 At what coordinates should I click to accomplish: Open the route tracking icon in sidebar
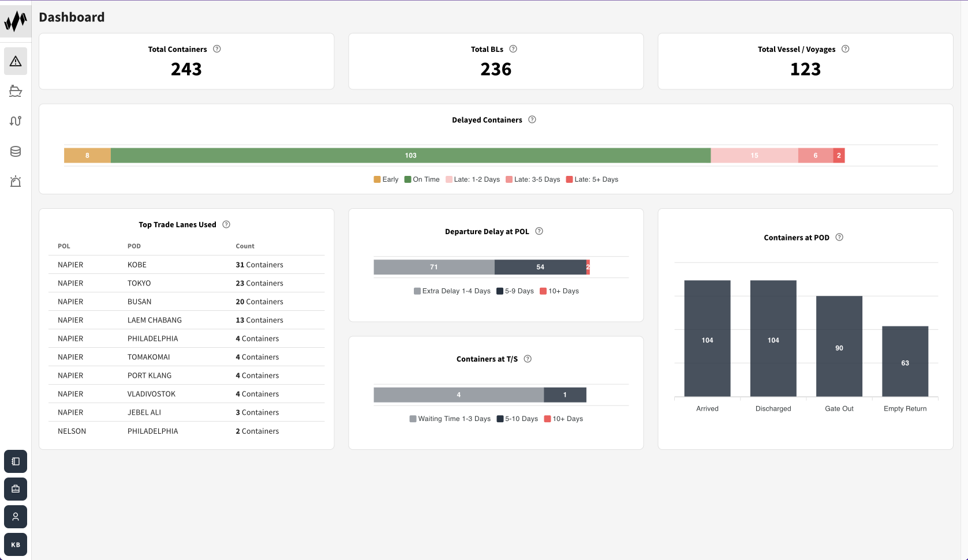[x=16, y=121]
